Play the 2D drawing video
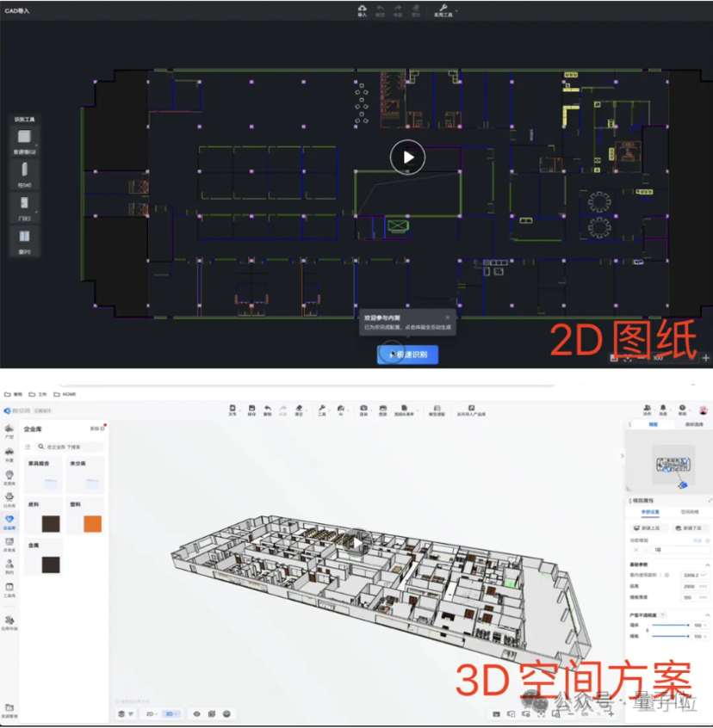 point(407,157)
